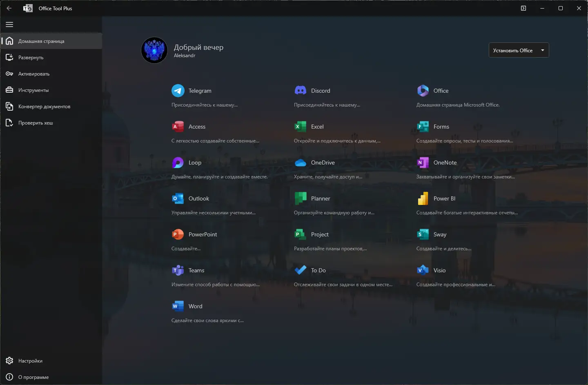Open the Project app icon
Viewport: 588px width, 385px height.
click(301, 234)
